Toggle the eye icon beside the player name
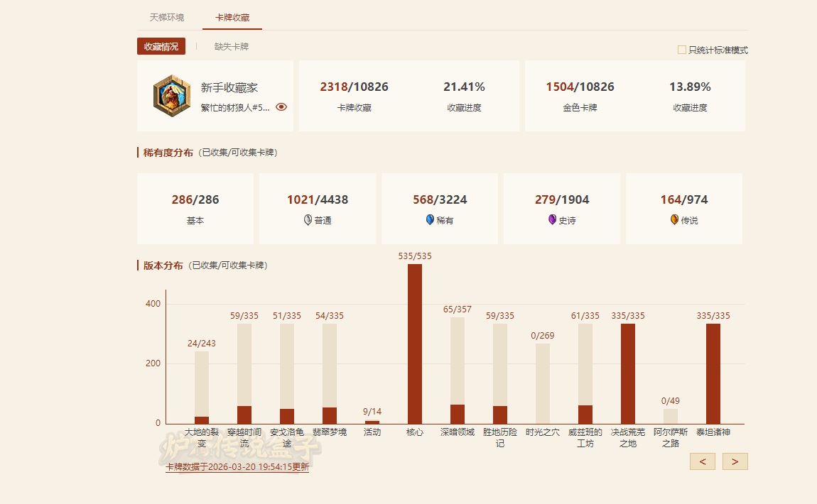Viewport: 817px width, 504px height. click(x=281, y=107)
